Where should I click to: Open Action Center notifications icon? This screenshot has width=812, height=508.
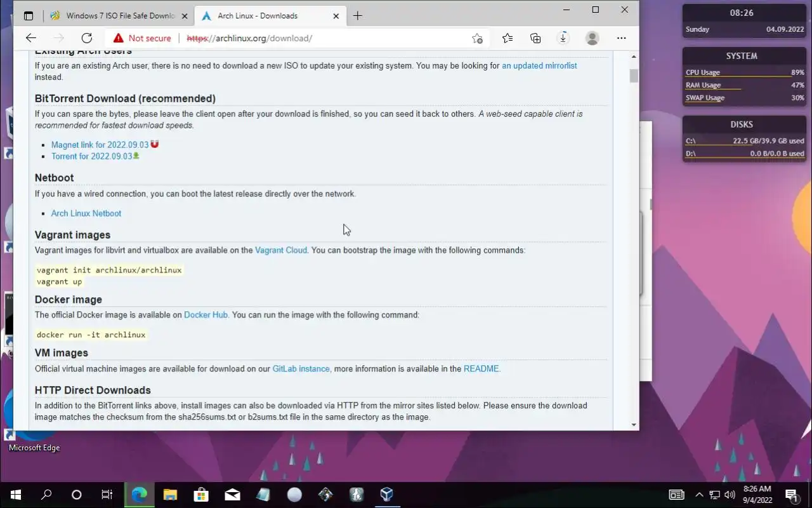[x=792, y=495]
